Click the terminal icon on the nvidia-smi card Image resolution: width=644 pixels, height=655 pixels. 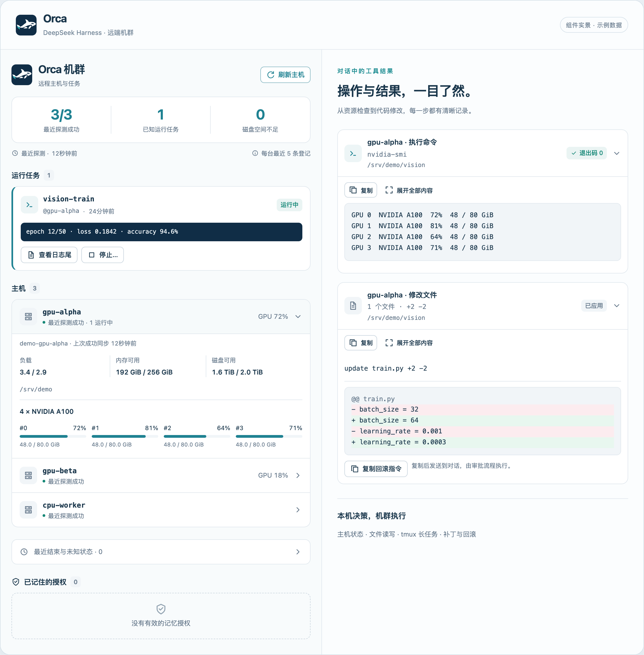tap(353, 153)
